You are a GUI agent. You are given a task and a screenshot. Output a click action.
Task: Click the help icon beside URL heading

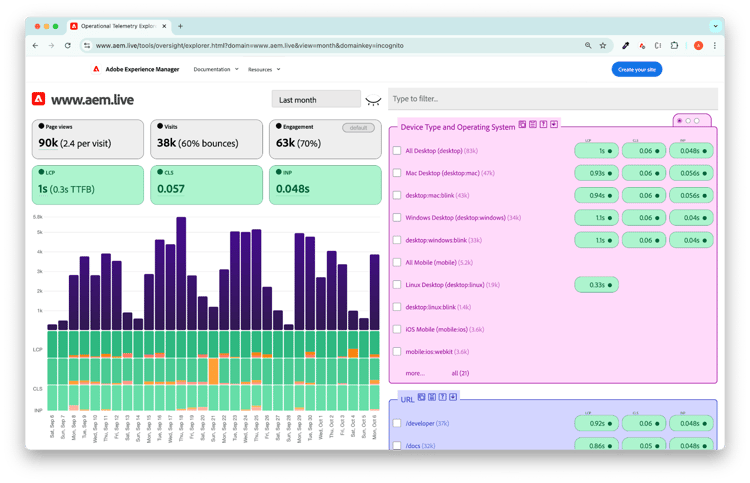tap(442, 397)
